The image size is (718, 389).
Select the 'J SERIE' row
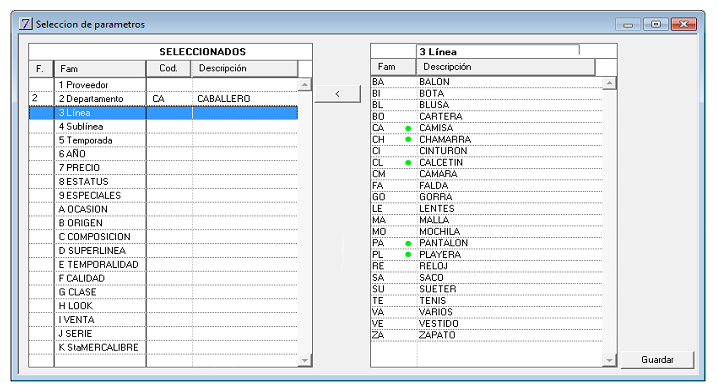click(163, 334)
